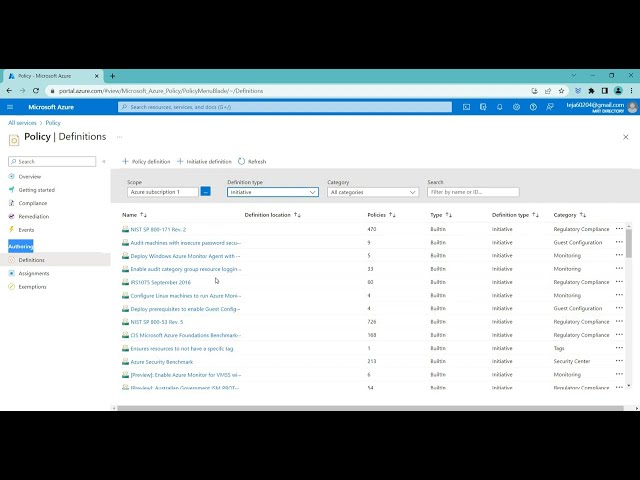Bookmark this page with star icon
640x480 pixels.
pyautogui.click(x=561, y=91)
